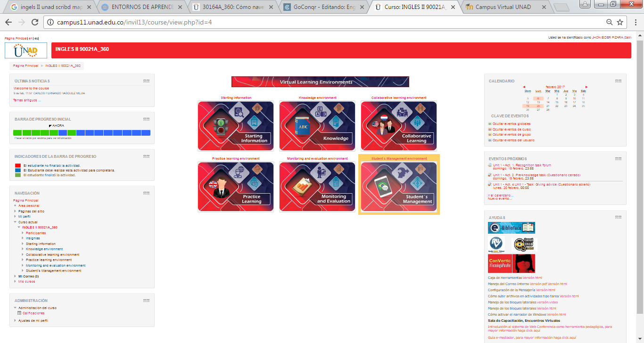
Task: Go to next month in calendar
Action: pos(586,87)
